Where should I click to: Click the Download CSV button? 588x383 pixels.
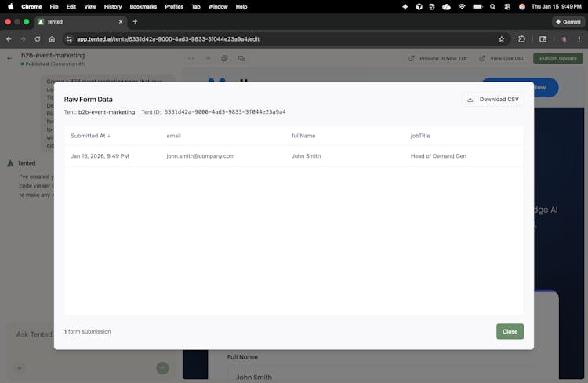(x=492, y=100)
